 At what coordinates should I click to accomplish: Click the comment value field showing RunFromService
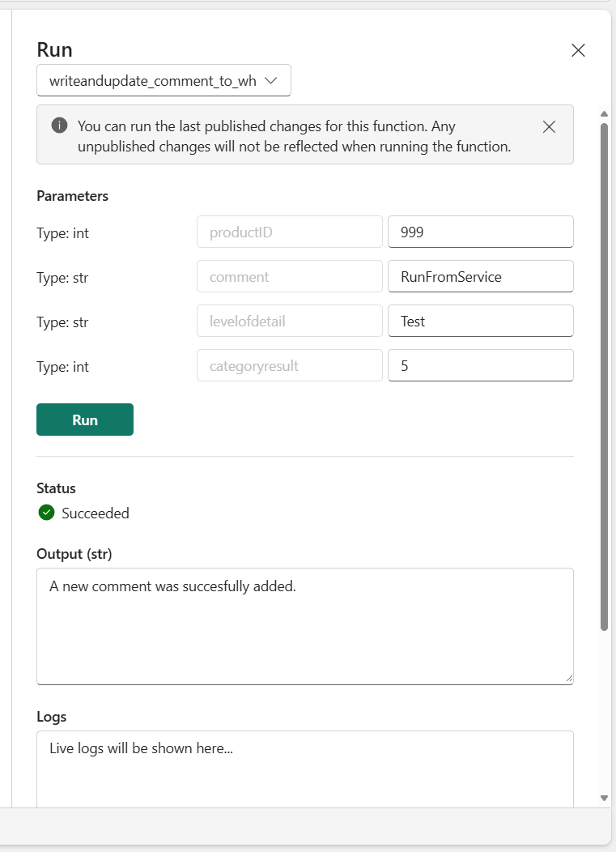pyautogui.click(x=480, y=276)
